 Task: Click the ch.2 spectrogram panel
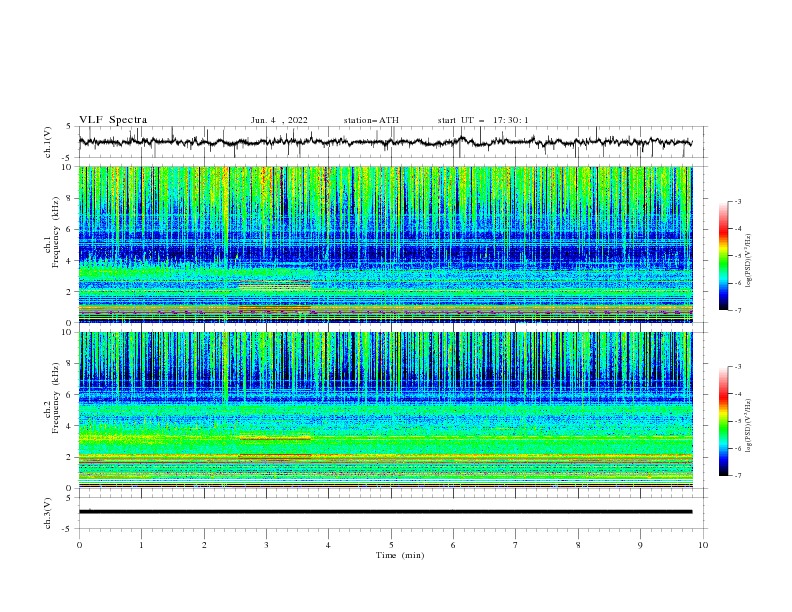tap(385, 410)
